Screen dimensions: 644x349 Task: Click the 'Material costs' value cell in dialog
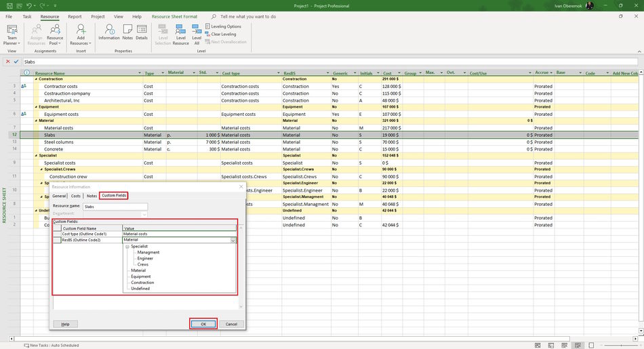179,234
